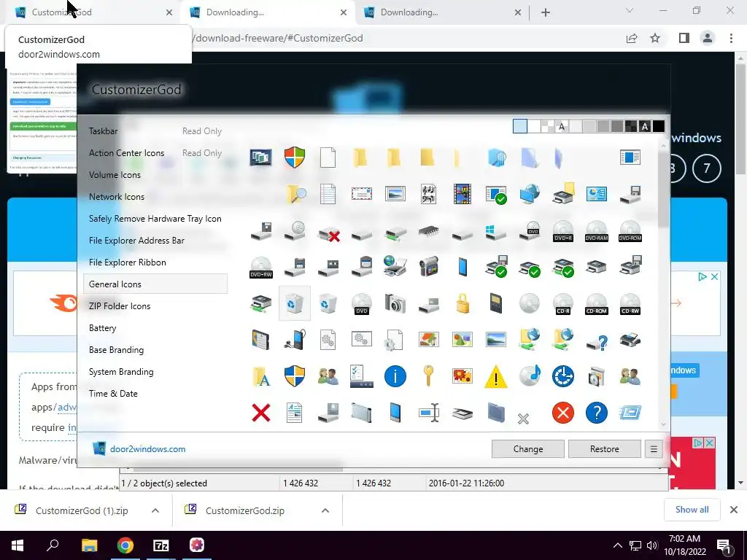Select the memory chip icon
747x560 pixels.
429,232
